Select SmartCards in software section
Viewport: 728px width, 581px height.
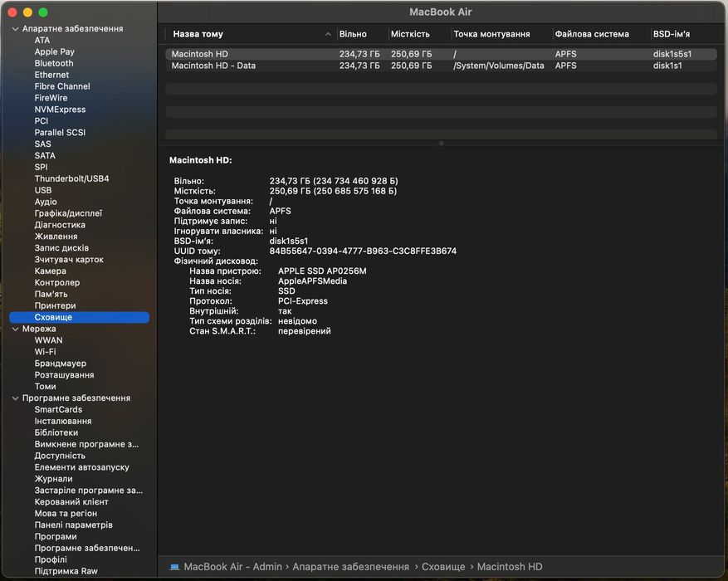click(58, 410)
